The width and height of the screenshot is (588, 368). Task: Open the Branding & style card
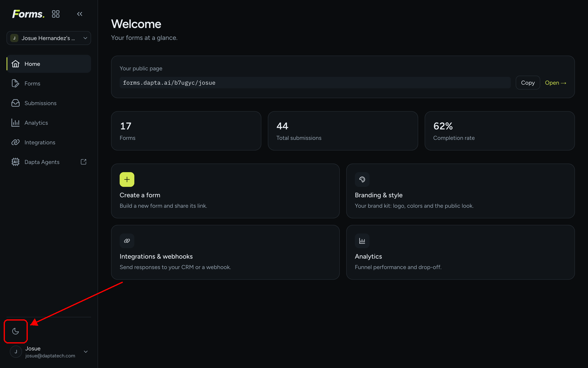[460, 191]
